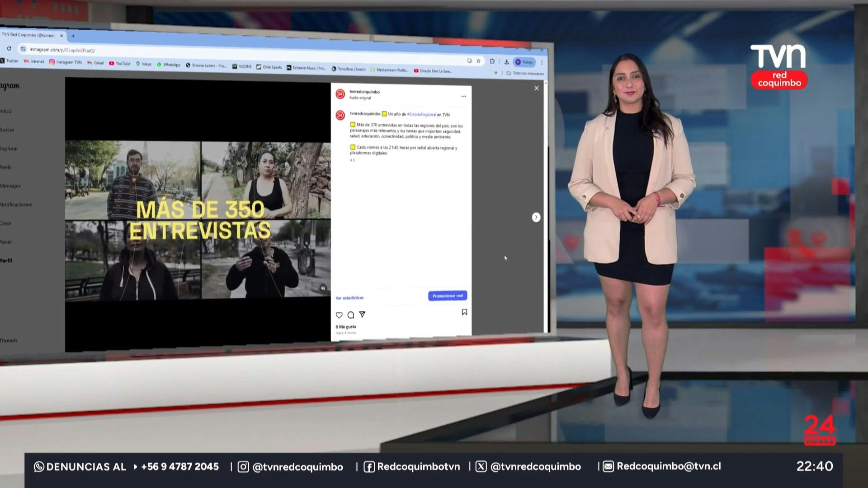Open Mensajes in the Instagram sidebar
Image resolution: width=868 pixels, height=488 pixels.
pos(10,186)
